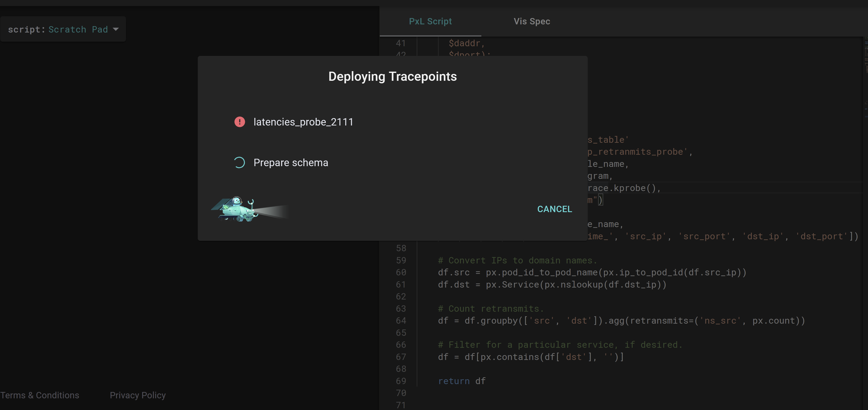
Task: Open the Privacy Policy link
Action: pyautogui.click(x=138, y=395)
